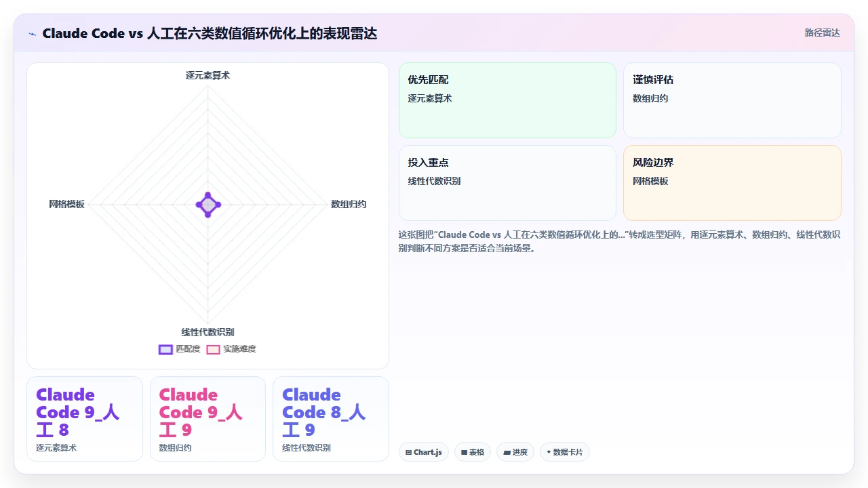This screenshot has width=868, height=488.
Task: Open the 谨慎评估 card
Action: [732, 100]
